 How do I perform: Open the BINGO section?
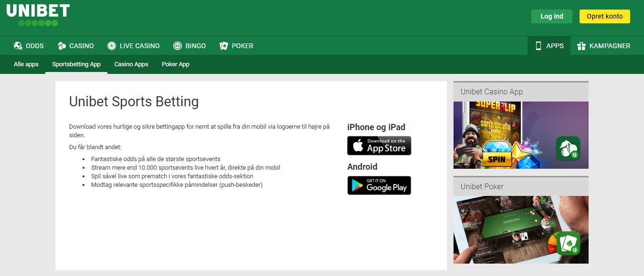pos(190,46)
